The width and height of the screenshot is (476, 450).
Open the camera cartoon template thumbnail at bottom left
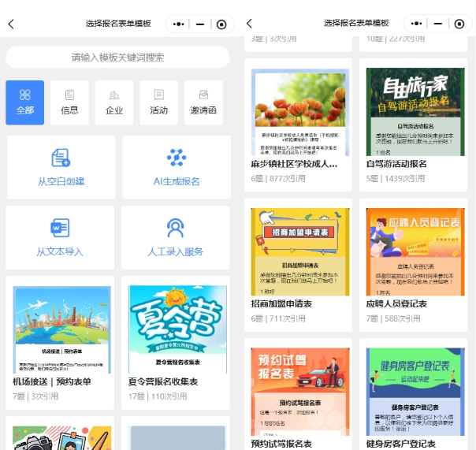(x=61, y=438)
